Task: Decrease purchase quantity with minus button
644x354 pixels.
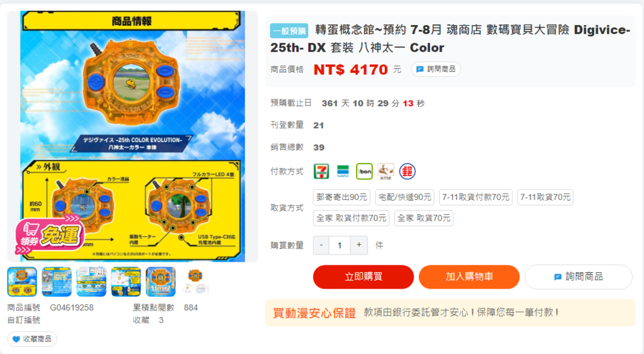Action: pos(321,245)
